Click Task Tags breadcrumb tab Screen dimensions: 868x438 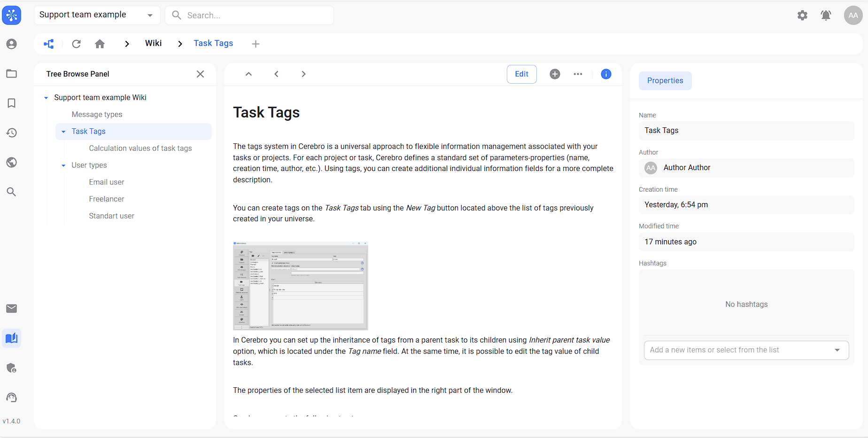[x=213, y=43]
